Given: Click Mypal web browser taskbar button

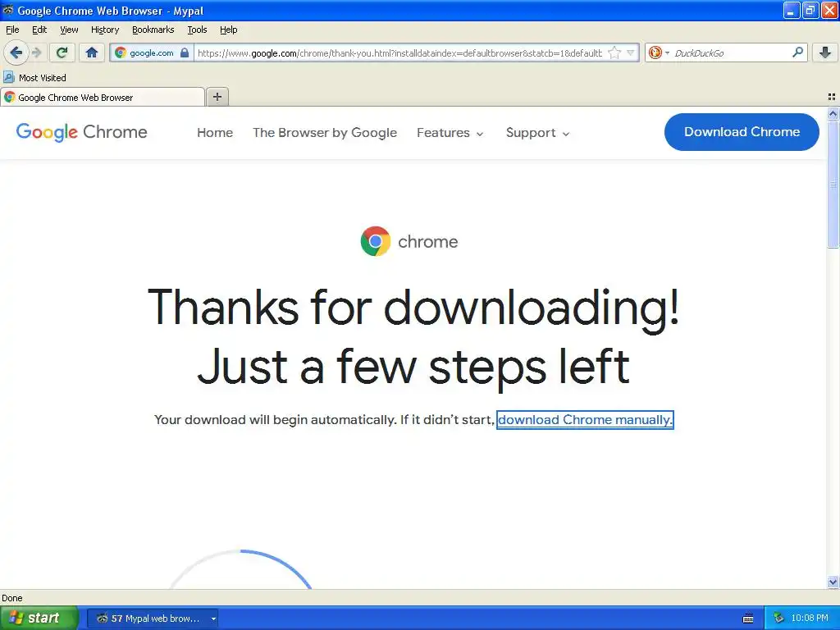Looking at the screenshot, I should 152,619.
